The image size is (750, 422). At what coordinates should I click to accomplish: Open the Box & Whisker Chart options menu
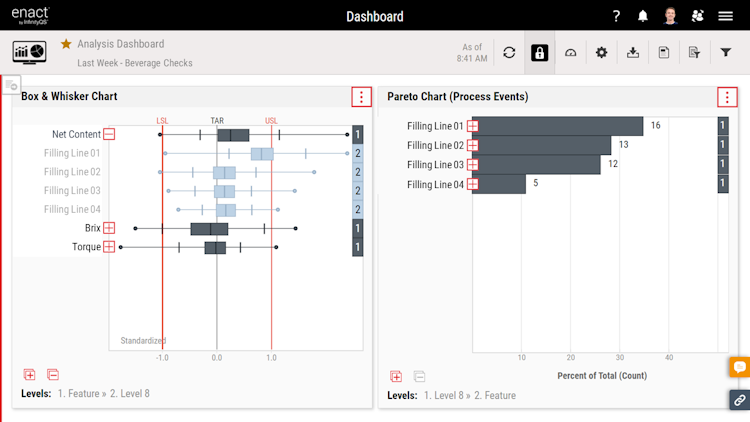(361, 97)
